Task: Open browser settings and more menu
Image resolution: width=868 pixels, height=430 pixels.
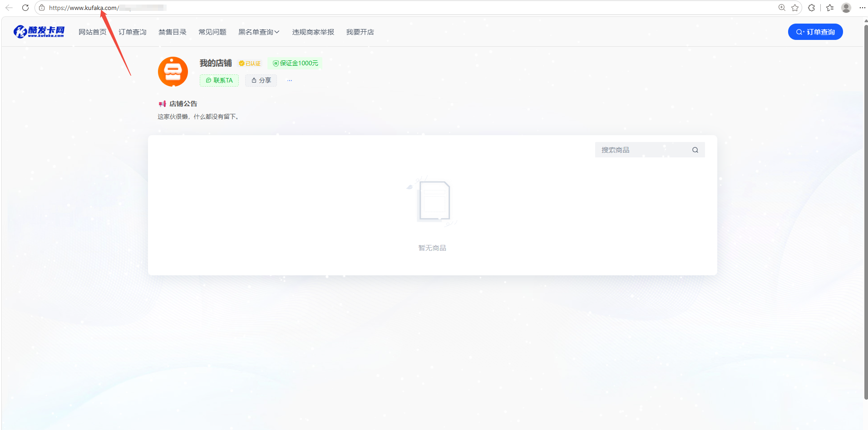Action: click(863, 8)
